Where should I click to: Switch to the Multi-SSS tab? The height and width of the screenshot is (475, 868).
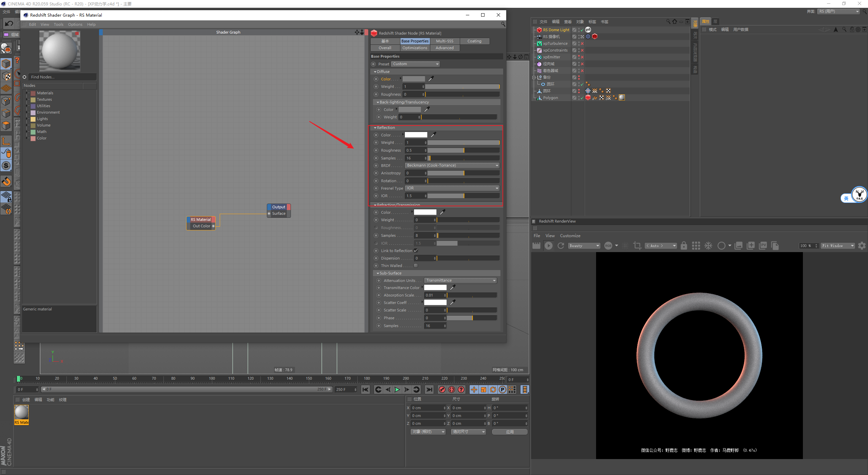(x=445, y=41)
